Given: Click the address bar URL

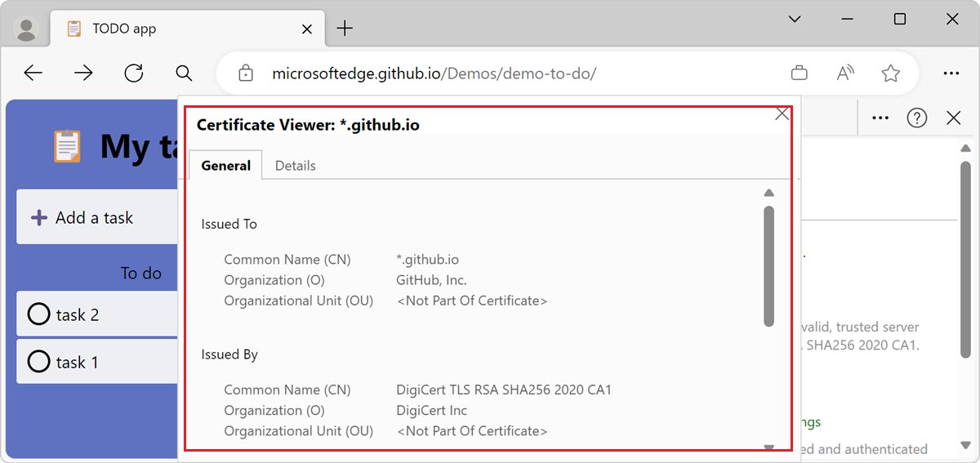Looking at the screenshot, I should [434, 73].
